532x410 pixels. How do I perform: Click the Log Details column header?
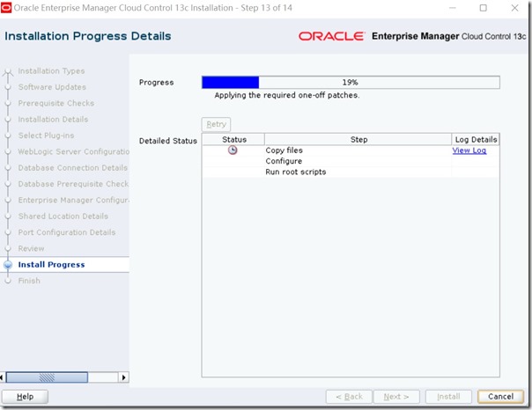476,139
